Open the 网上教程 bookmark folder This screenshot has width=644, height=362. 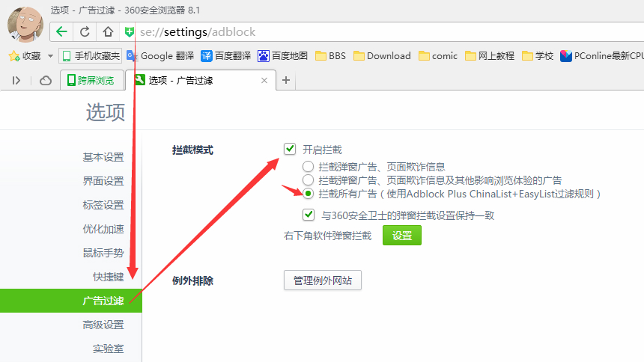(x=490, y=56)
